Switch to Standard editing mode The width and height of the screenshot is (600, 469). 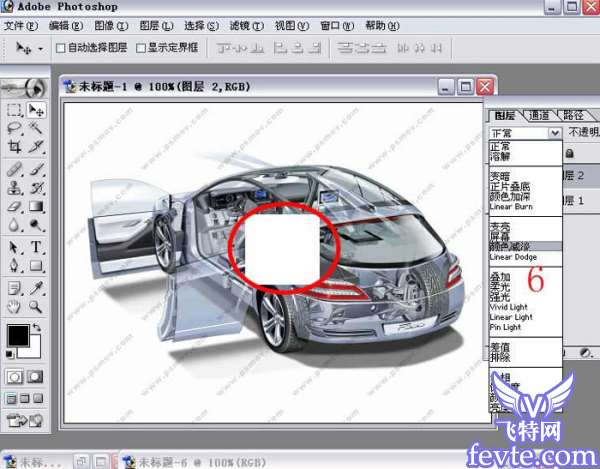[x=15, y=377]
